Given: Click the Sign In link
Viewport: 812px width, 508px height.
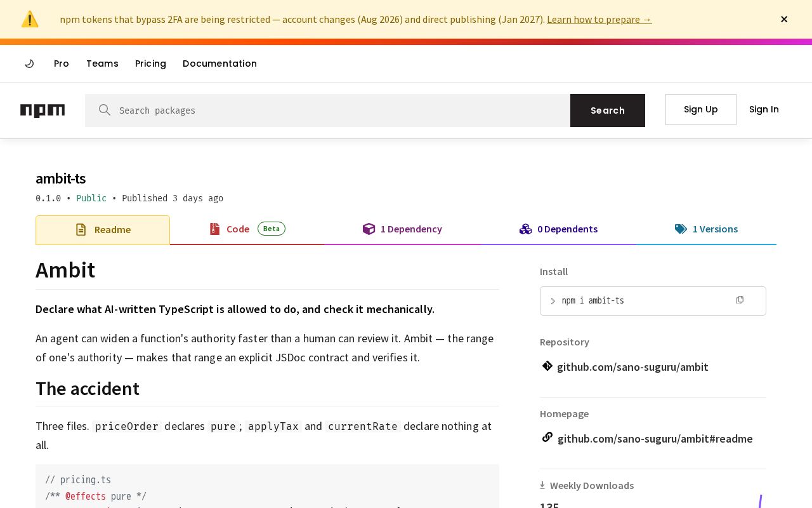Looking at the screenshot, I should (764, 109).
